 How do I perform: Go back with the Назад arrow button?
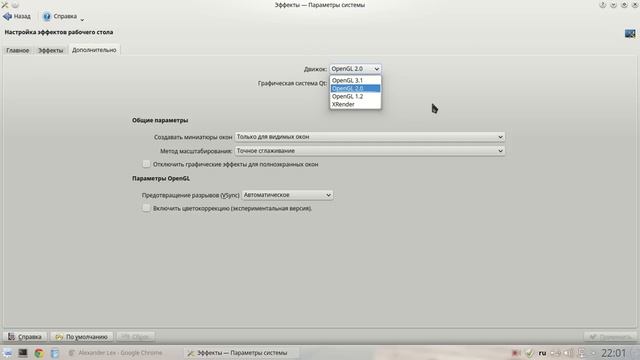[x=17, y=16]
